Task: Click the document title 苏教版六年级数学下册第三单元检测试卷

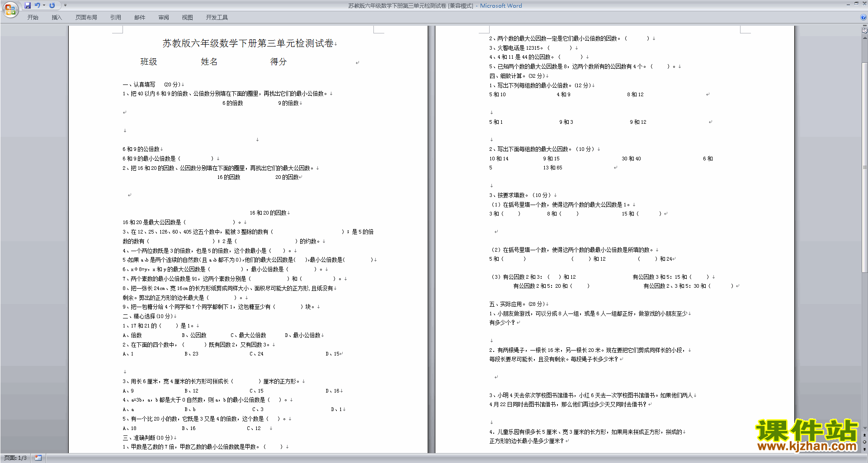Action: 248,43
